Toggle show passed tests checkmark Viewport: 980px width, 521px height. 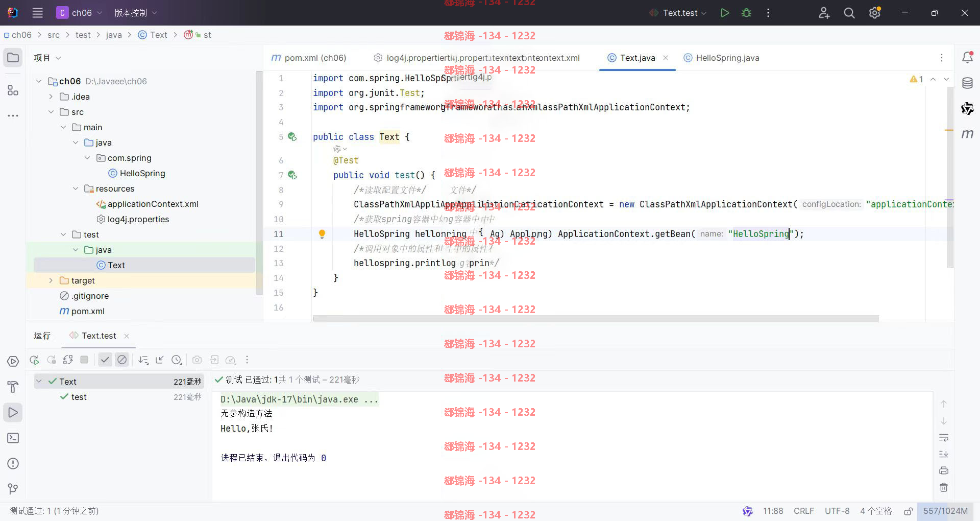pos(105,360)
